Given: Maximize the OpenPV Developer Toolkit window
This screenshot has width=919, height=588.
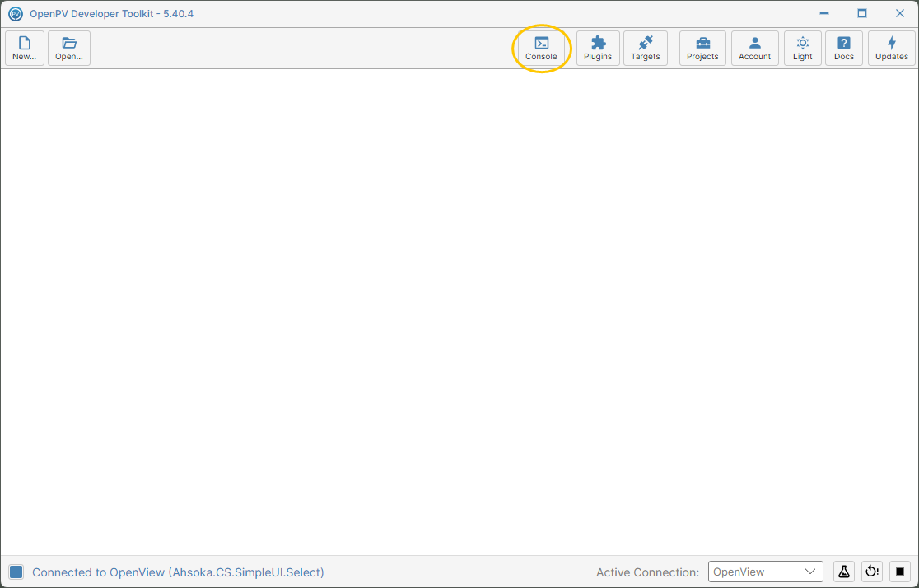Looking at the screenshot, I should pos(861,13).
